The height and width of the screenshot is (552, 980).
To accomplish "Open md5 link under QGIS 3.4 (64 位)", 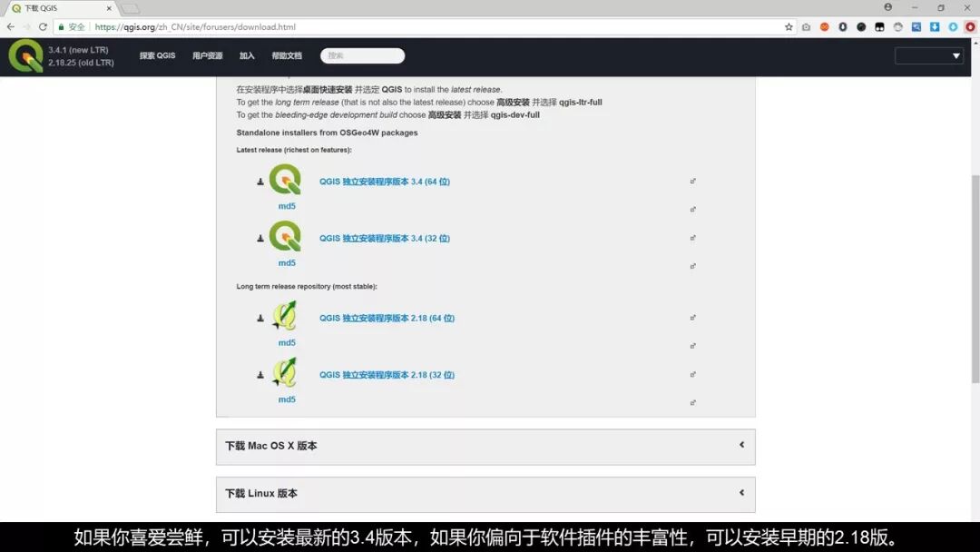I will pos(287,206).
